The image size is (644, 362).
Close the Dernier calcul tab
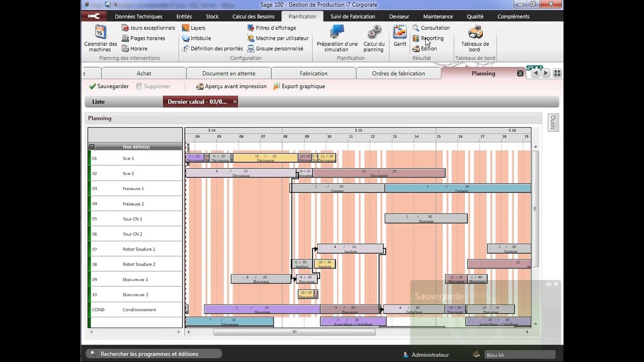234,102
